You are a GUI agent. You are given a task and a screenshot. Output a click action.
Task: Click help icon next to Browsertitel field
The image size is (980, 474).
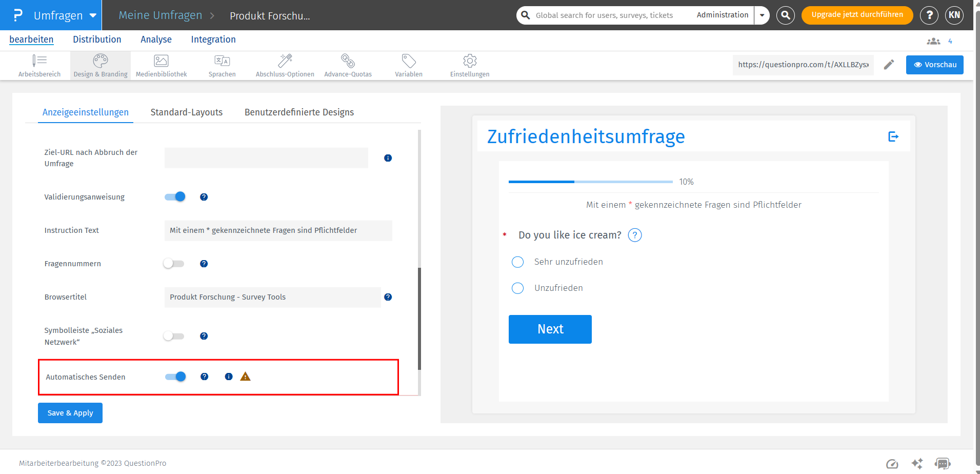tap(388, 297)
